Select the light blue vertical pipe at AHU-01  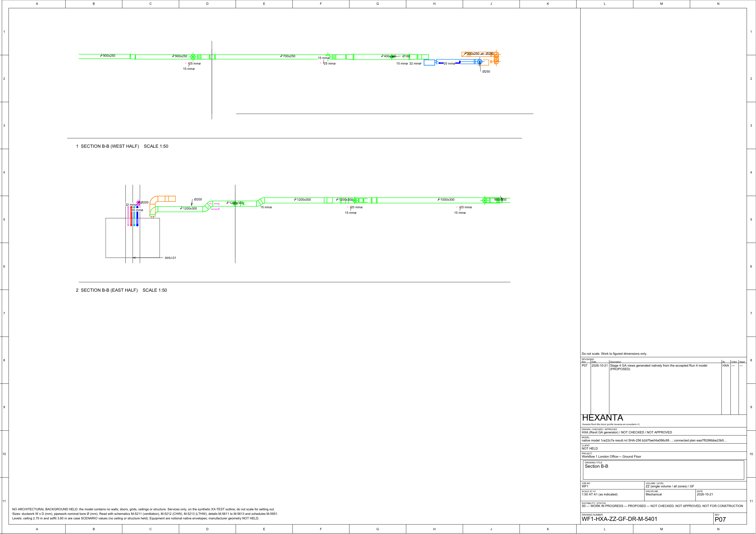point(134,216)
